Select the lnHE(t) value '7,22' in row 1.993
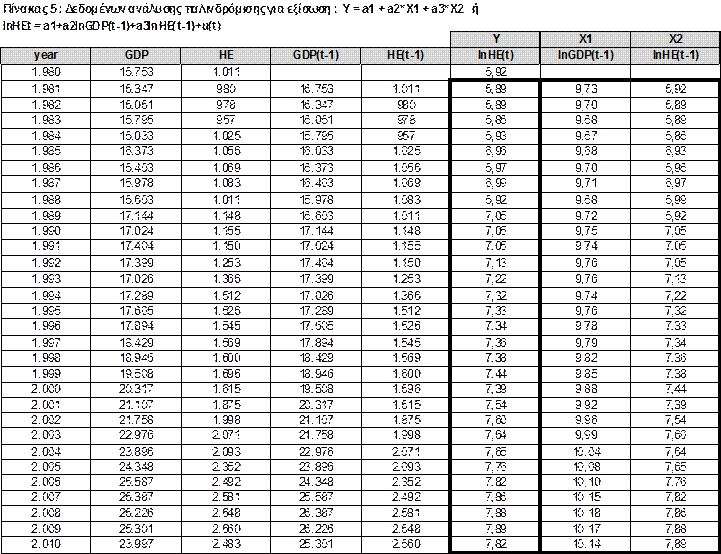The width and height of the screenshot is (721, 554). pos(495,279)
